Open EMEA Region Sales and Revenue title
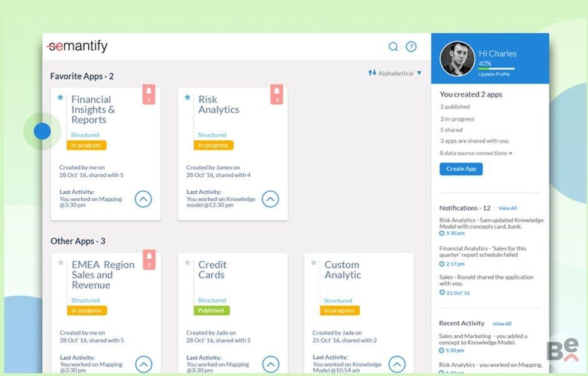Viewport: 588px width, 376px height. coord(103,274)
